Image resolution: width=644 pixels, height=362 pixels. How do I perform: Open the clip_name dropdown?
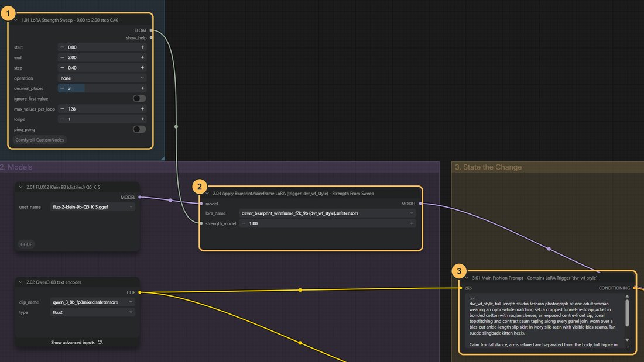pos(93,302)
